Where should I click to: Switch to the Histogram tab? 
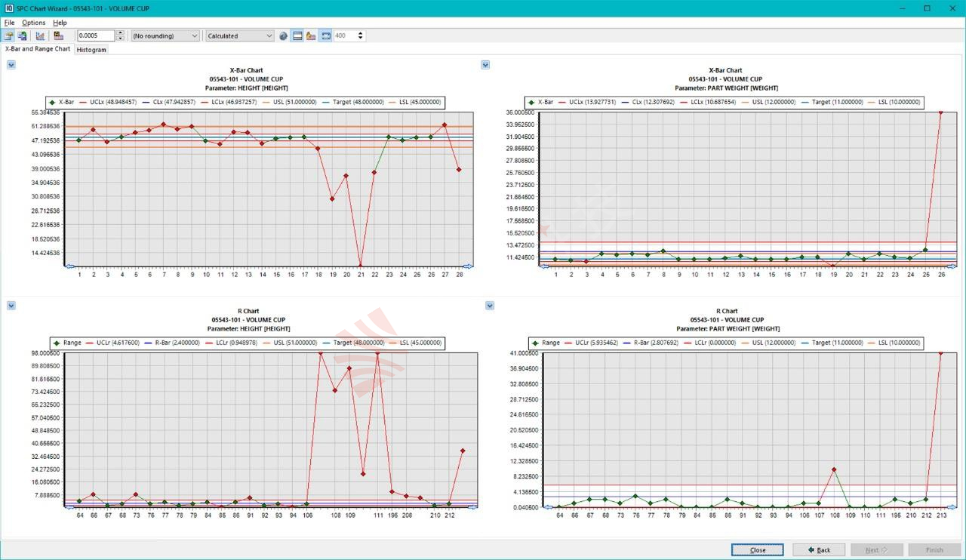pos(91,50)
